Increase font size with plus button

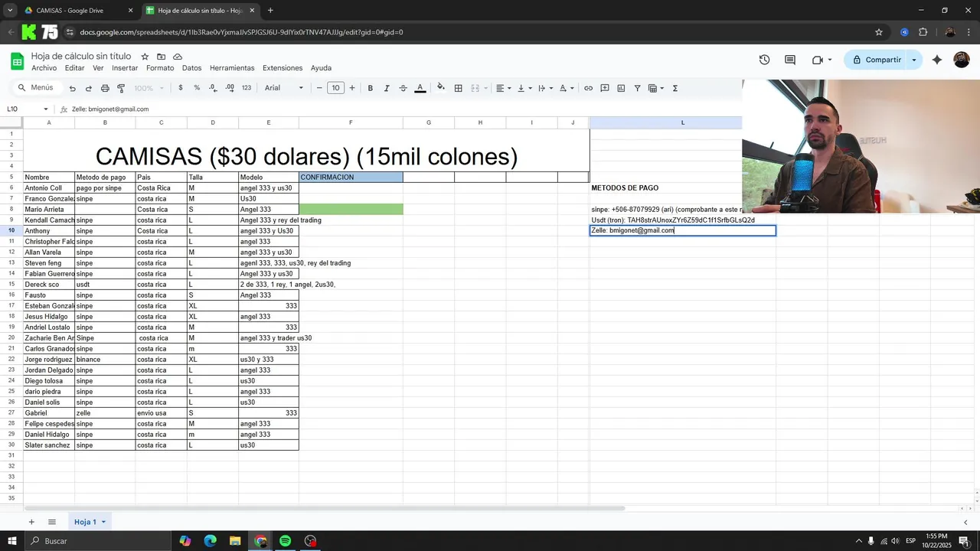(x=352, y=88)
